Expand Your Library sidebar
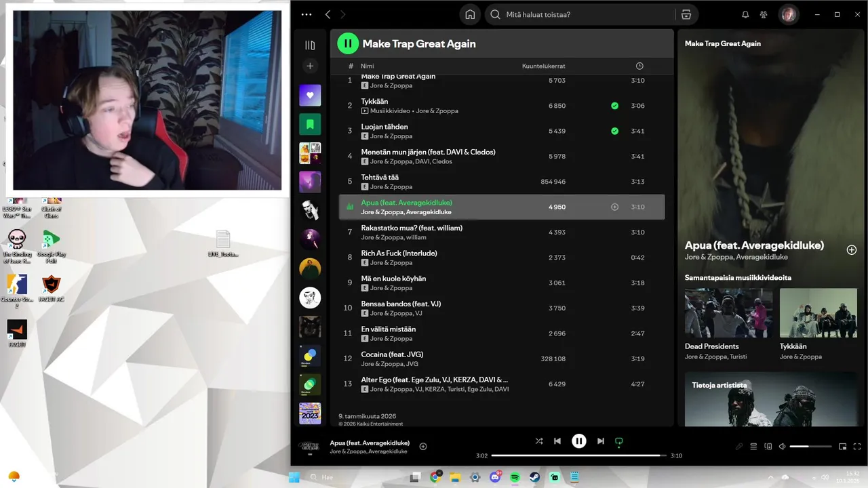The width and height of the screenshot is (868, 488). (x=310, y=45)
